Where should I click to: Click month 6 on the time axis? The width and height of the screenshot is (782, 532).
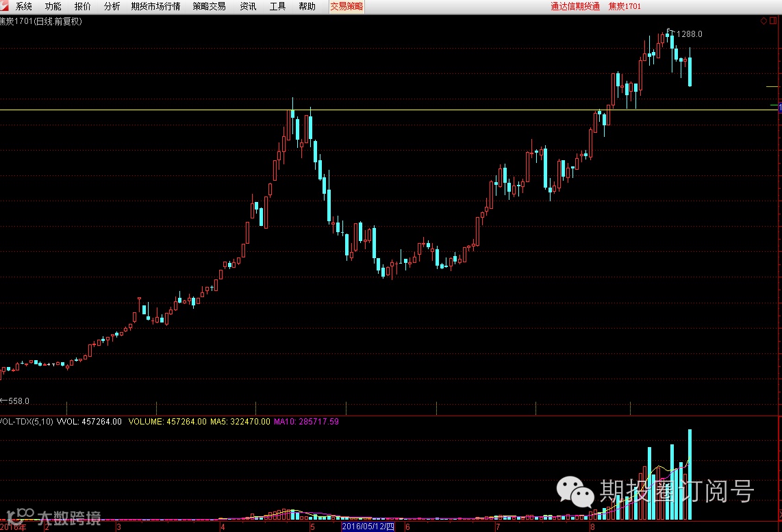click(407, 527)
